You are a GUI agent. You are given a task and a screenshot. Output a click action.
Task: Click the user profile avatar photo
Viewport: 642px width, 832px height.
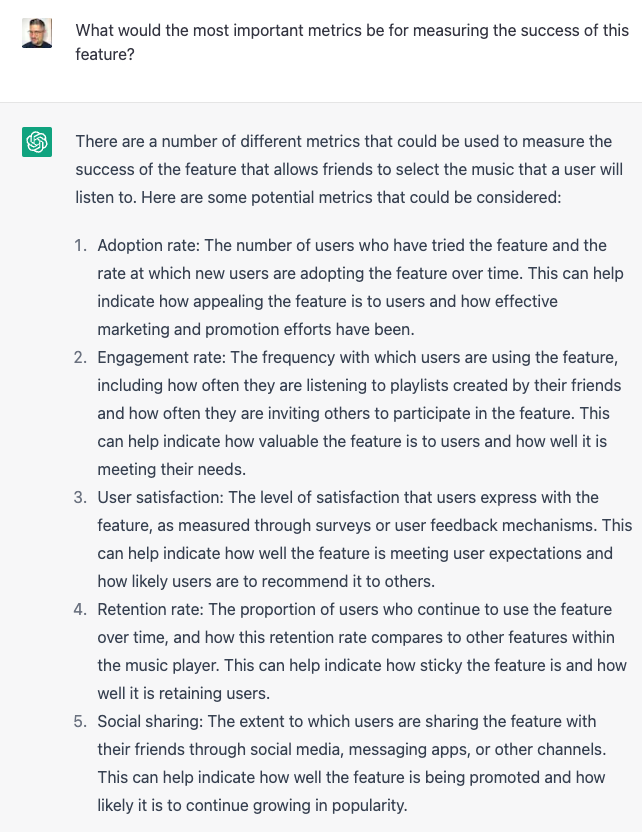coord(37,33)
